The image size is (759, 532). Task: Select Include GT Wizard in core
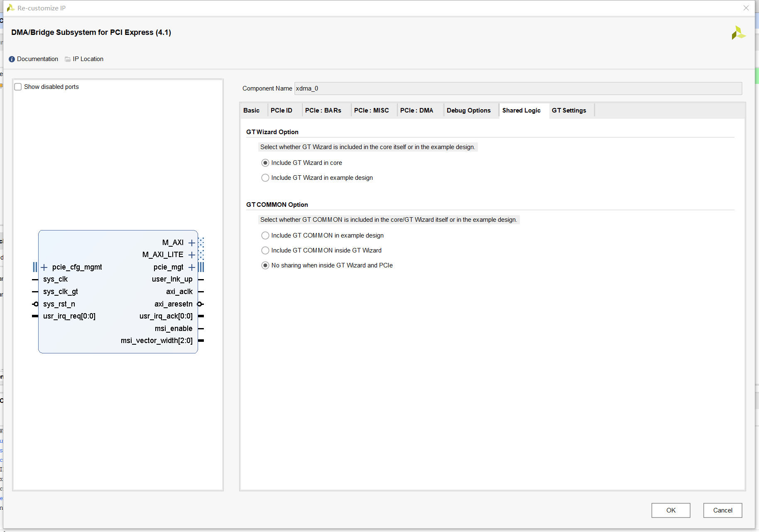point(265,163)
